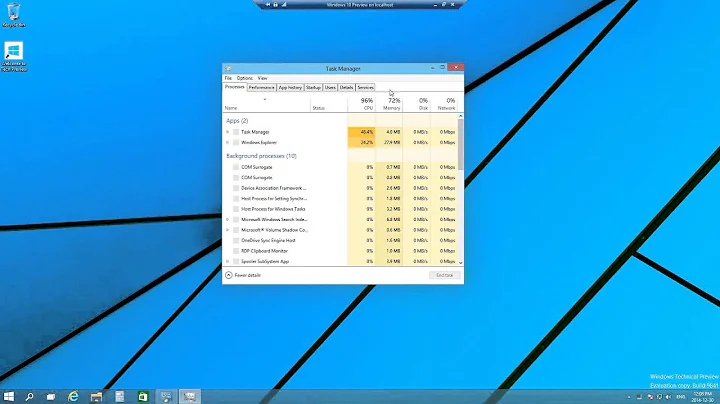Click the 48.4% CPU cell of Task Manager
The image size is (720, 404).
click(x=361, y=132)
